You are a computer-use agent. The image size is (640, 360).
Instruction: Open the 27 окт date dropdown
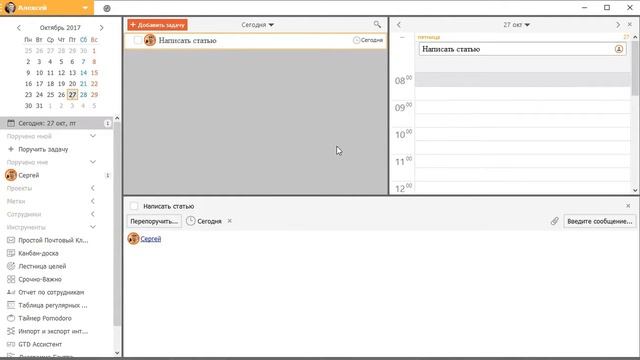[x=516, y=25]
